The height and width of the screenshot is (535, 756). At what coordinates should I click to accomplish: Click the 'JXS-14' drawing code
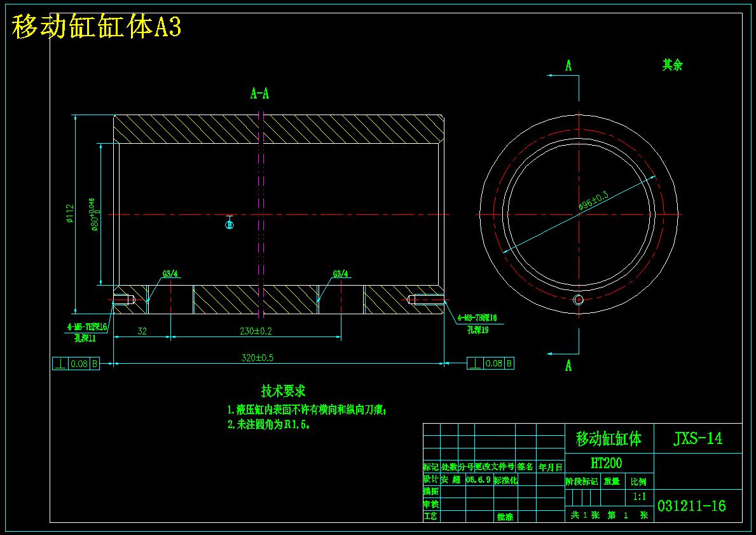pyautogui.click(x=698, y=438)
